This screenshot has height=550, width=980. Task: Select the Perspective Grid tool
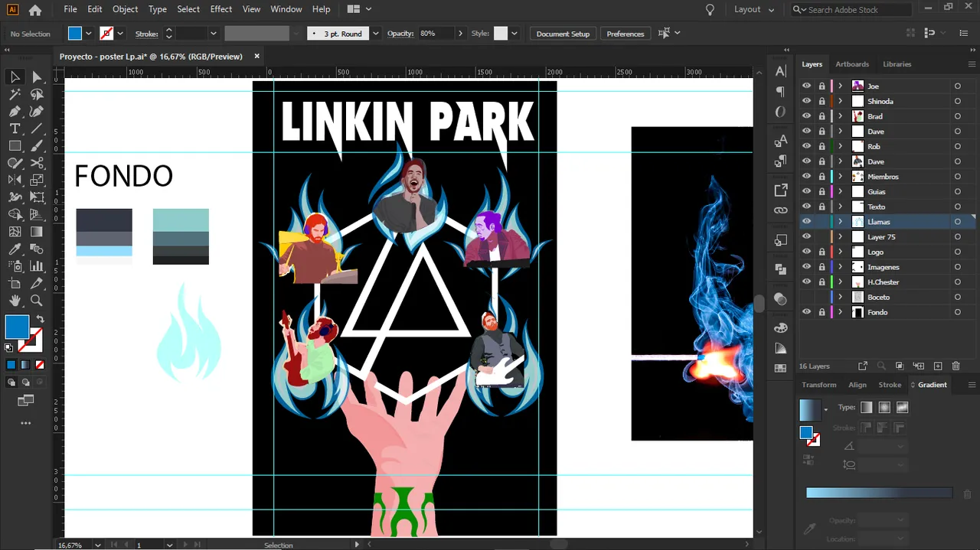37,214
